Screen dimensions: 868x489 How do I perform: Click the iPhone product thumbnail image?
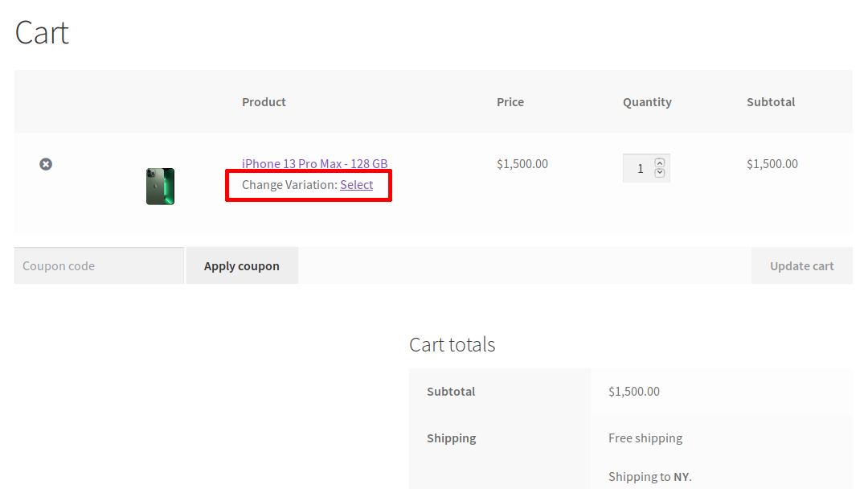160,187
